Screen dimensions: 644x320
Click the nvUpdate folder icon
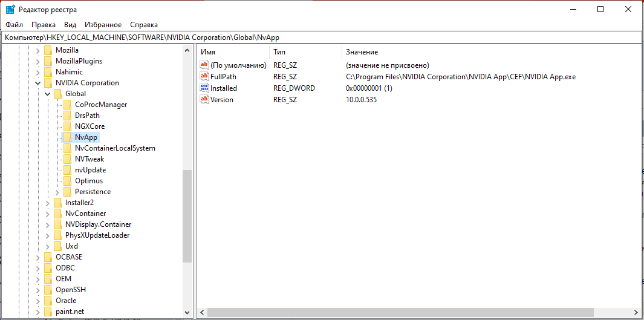[x=68, y=170]
